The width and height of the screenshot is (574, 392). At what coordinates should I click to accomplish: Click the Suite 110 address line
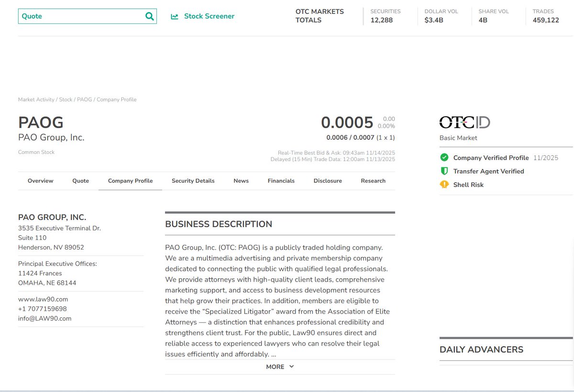pyautogui.click(x=32, y=238)
